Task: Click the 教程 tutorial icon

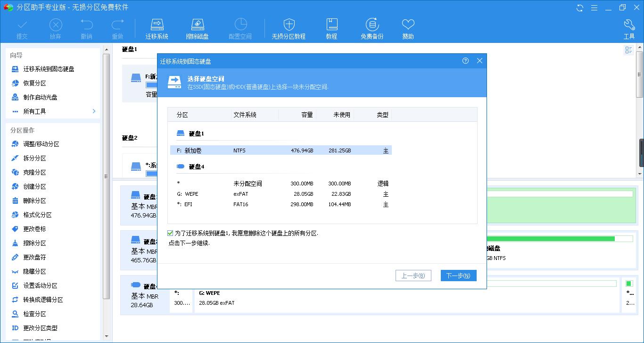Action: [x=331, y=27]
